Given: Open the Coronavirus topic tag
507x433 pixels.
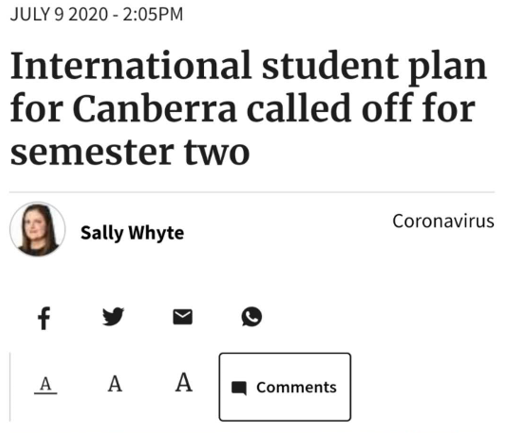Looking at the screenshot, I should click(x=443, y=221).
